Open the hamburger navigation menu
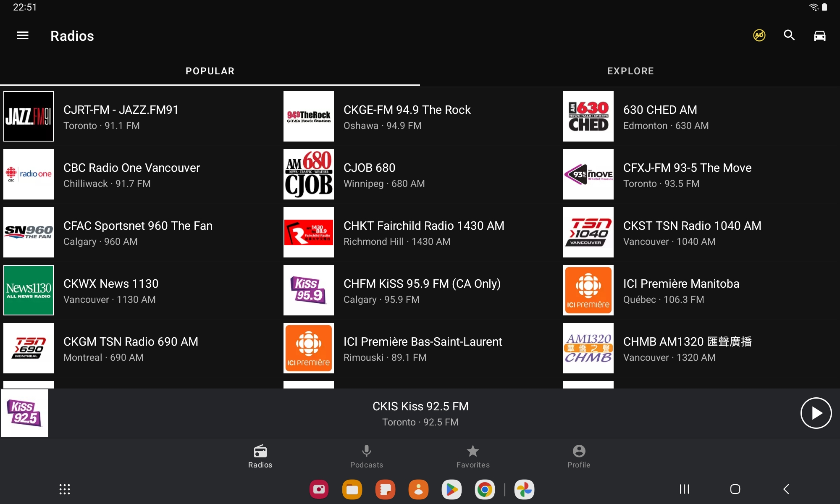 coord(23,36)
